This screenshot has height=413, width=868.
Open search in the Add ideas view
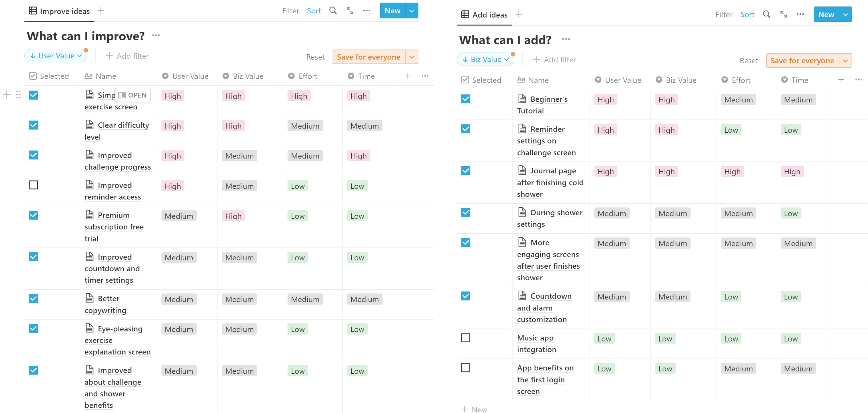pyautogui.click(x=766, y=14)
